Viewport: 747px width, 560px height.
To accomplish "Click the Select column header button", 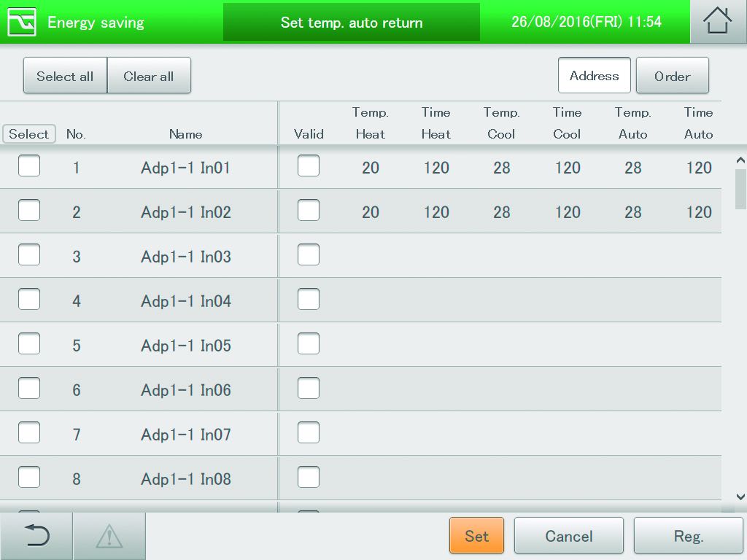I will point(29,134).
